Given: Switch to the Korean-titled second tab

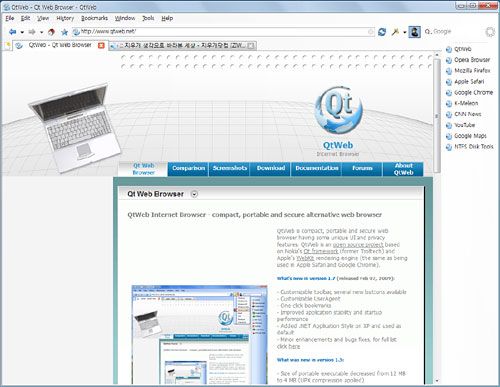Looking at the screenshot, I should (183, 45).
